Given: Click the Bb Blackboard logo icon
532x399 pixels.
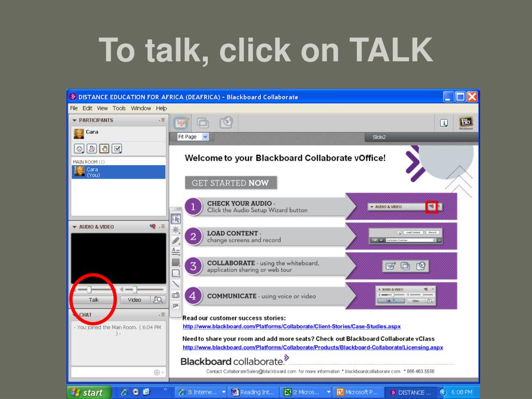Looking at the screenshot, I should (x=465, y=123).
